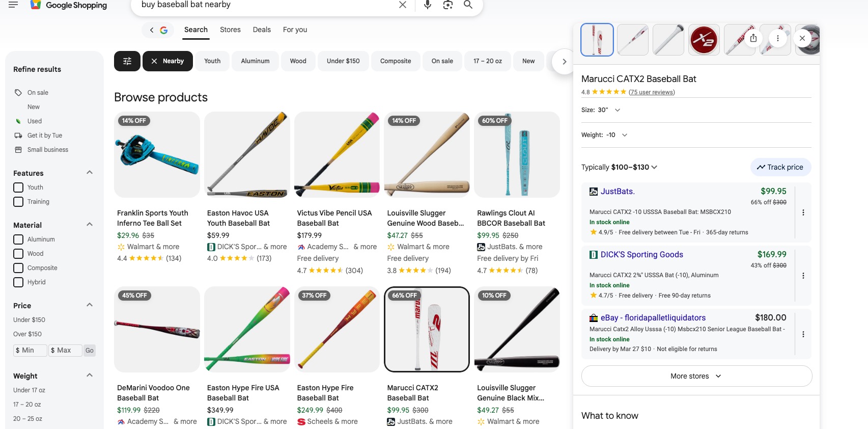Check the Hybrid material checkbox

18,282
